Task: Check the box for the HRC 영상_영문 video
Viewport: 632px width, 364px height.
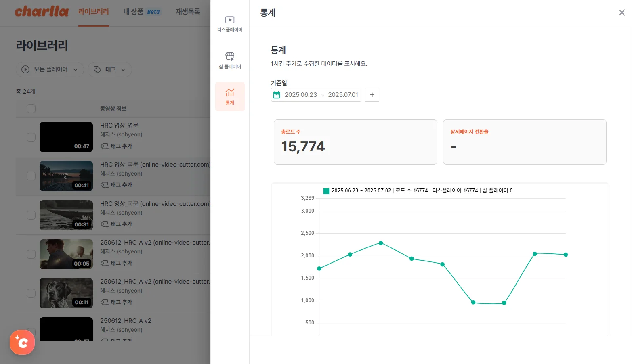Action: 31,137
